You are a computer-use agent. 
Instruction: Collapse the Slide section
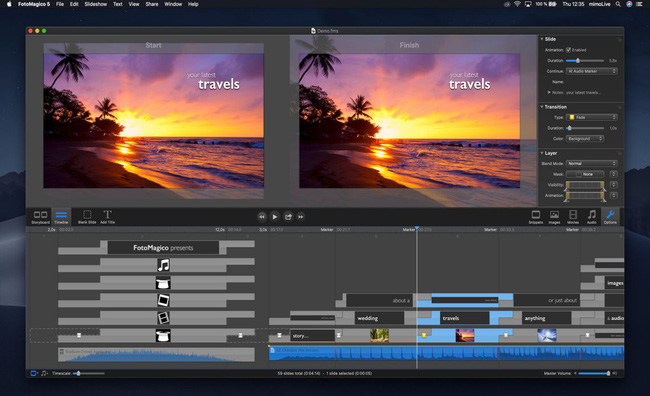tap(542, 39)
